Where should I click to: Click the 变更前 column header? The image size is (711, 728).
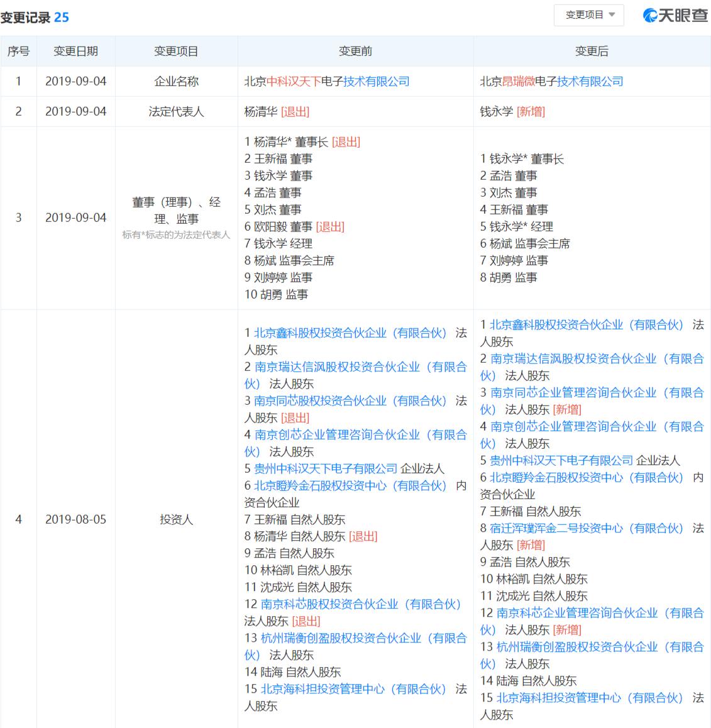click(355, 51)
